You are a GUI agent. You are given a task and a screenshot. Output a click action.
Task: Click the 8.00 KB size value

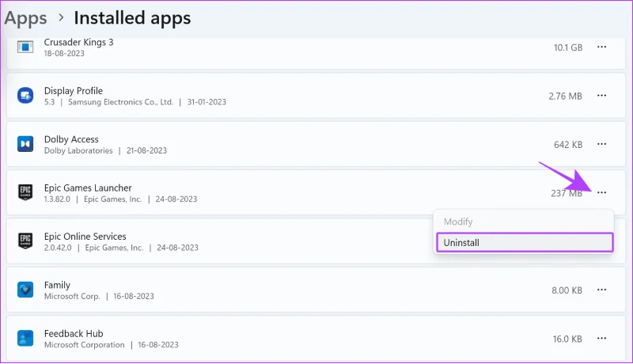[x=567, y=290]
